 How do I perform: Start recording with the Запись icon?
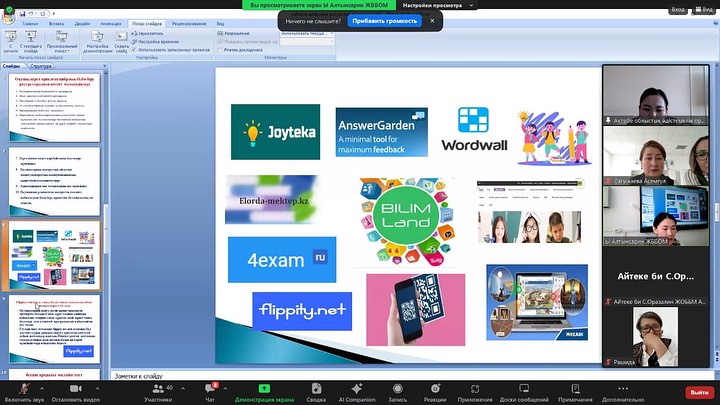(398, 389)
